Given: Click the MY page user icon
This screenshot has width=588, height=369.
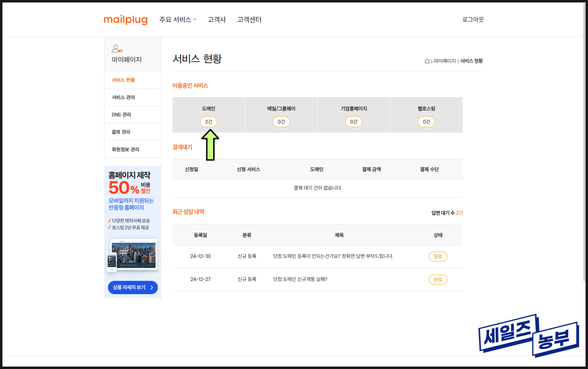Looking at the screenshot, I should coord(117,49).
